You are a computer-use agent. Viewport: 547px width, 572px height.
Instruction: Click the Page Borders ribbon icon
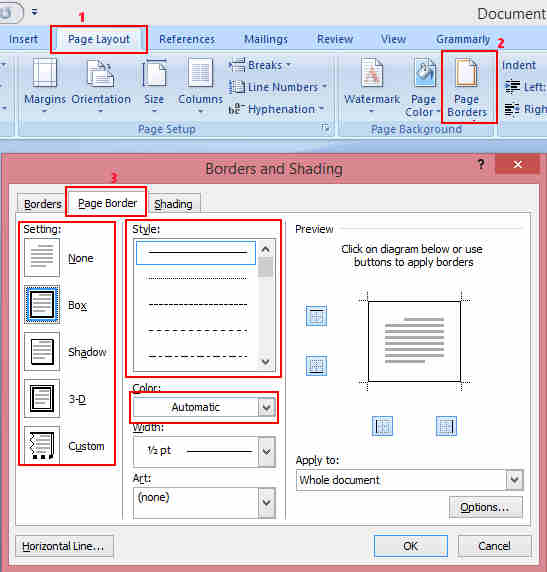pos(466,73)
